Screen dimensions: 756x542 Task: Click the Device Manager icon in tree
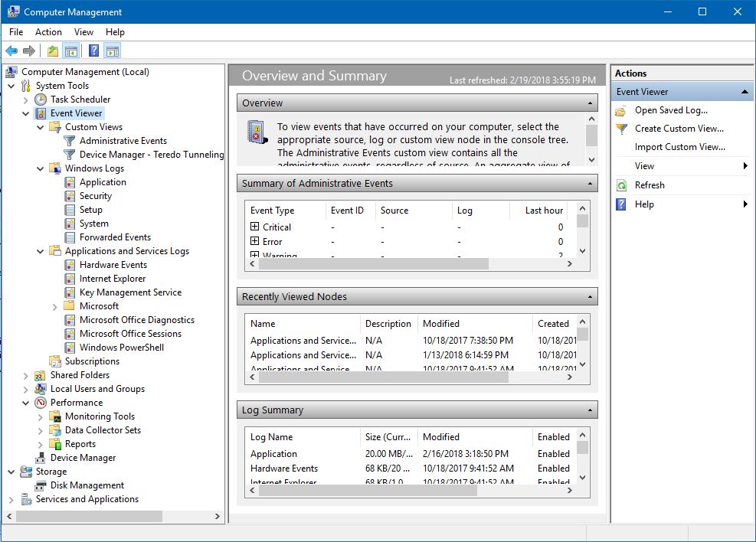click(x=41, y=458)
